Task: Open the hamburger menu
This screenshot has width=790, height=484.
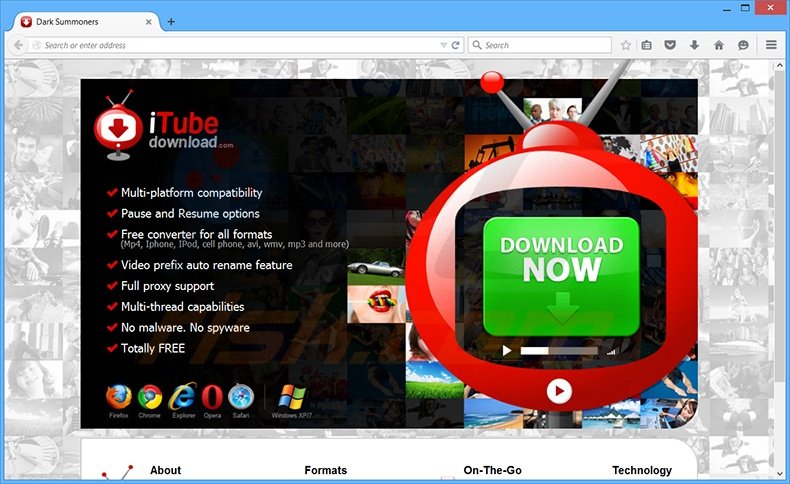Action: pyautogui.click(x=771, y=45)
